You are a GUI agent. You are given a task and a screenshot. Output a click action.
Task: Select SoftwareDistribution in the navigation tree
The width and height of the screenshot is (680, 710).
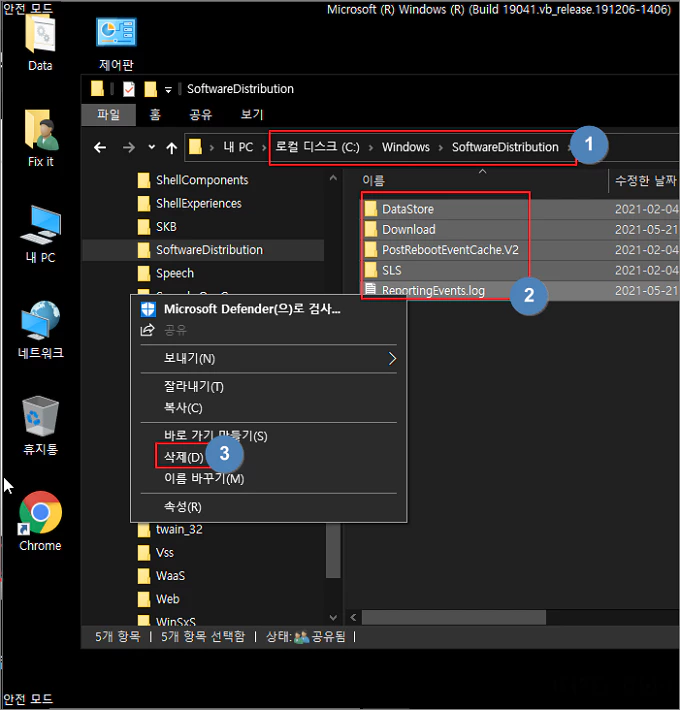[x=203, y=250]
